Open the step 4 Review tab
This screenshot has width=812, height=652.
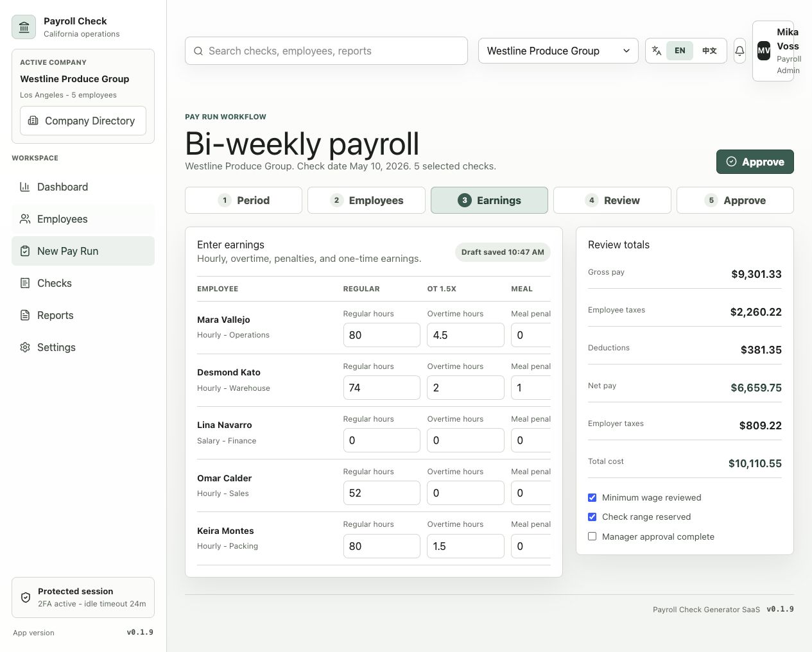point(612,200)
